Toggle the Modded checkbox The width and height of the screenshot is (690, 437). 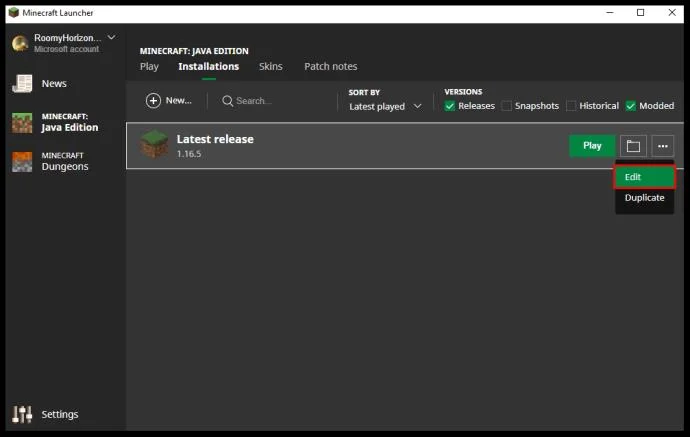(x=631, y=106)
